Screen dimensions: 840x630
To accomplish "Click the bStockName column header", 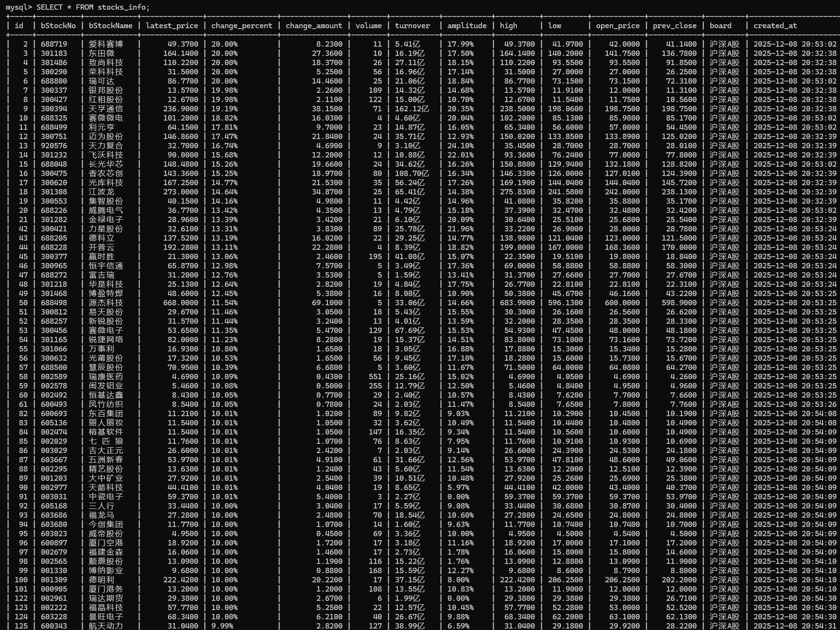I will pos(111,26).
